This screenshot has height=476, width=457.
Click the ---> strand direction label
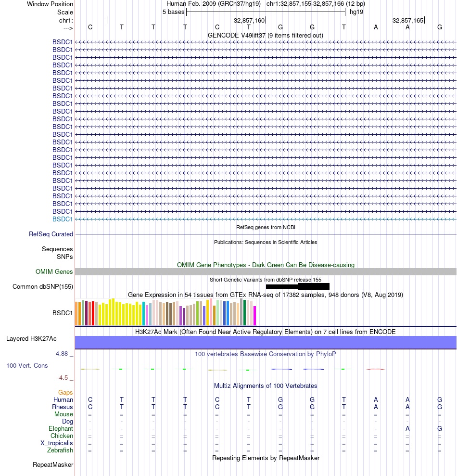68,28
